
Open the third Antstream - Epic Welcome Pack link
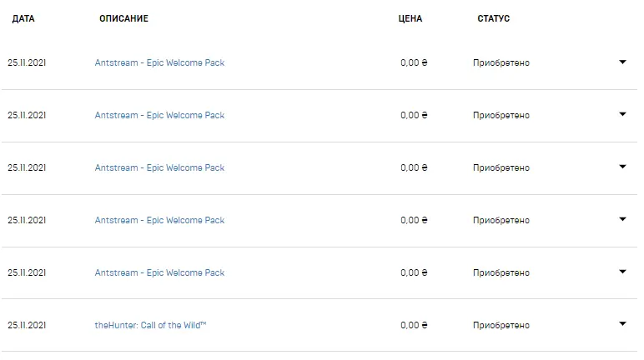point(159,167)
